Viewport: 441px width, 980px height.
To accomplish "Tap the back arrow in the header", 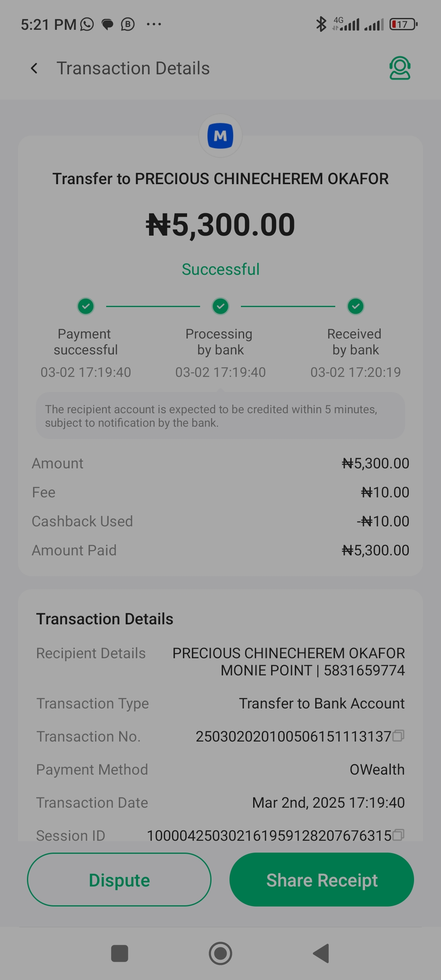I will tap(34, 68).
